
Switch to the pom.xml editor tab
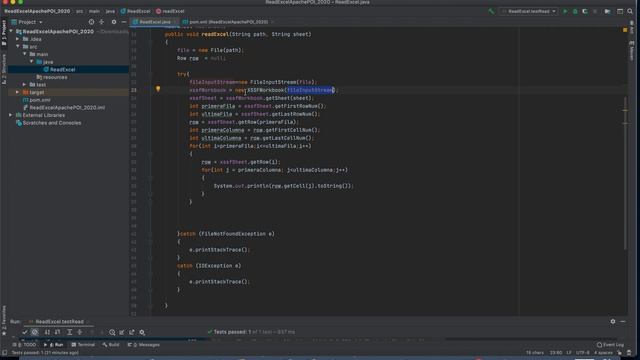coord(228,22)
